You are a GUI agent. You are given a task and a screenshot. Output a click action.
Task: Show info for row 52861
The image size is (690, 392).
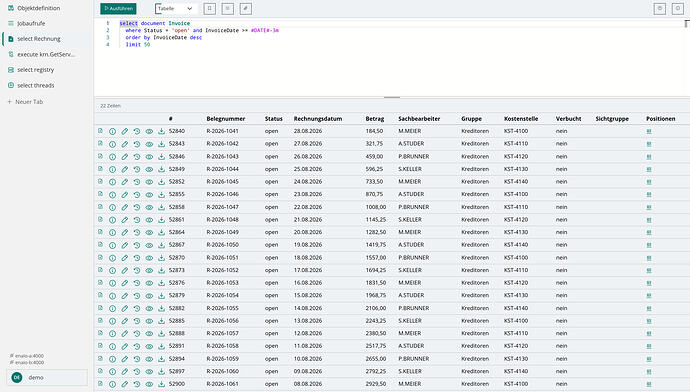pos(112,220)
